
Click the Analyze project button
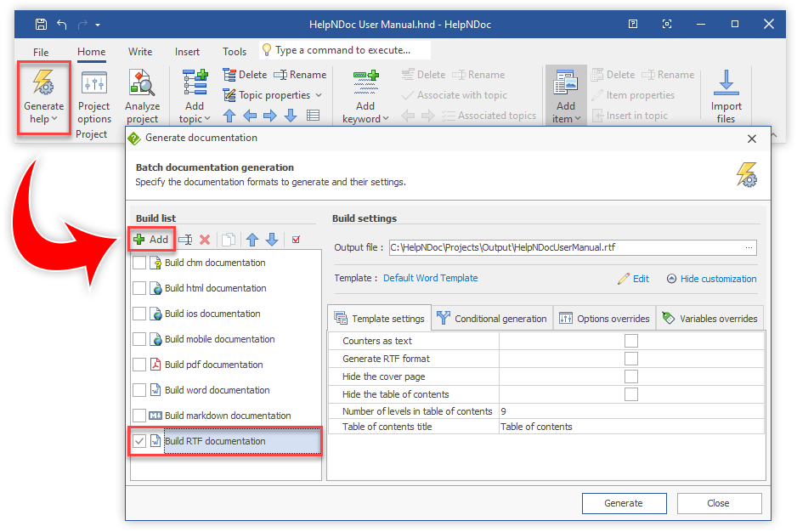coord(143,97)
